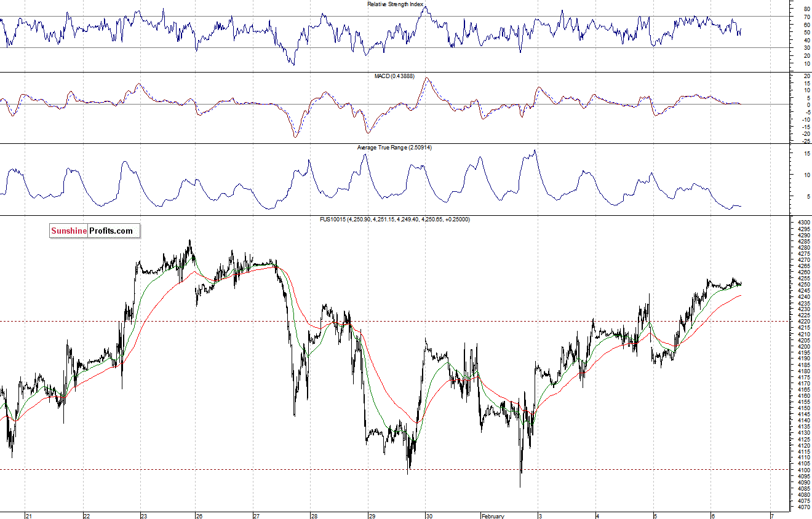Click the 22 date label on time axis

86,515
